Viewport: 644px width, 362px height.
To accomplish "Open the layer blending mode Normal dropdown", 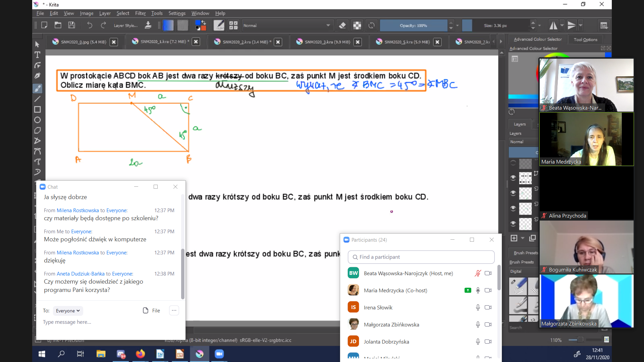I will pos(524,142).
